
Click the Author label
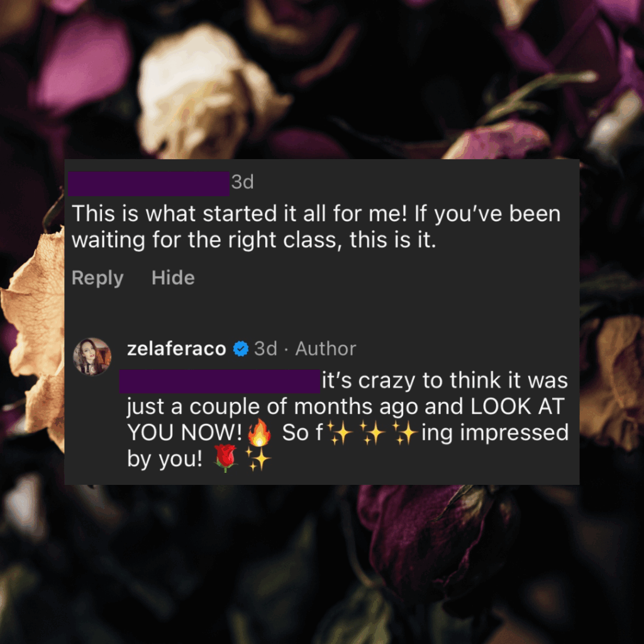point(326,348)
